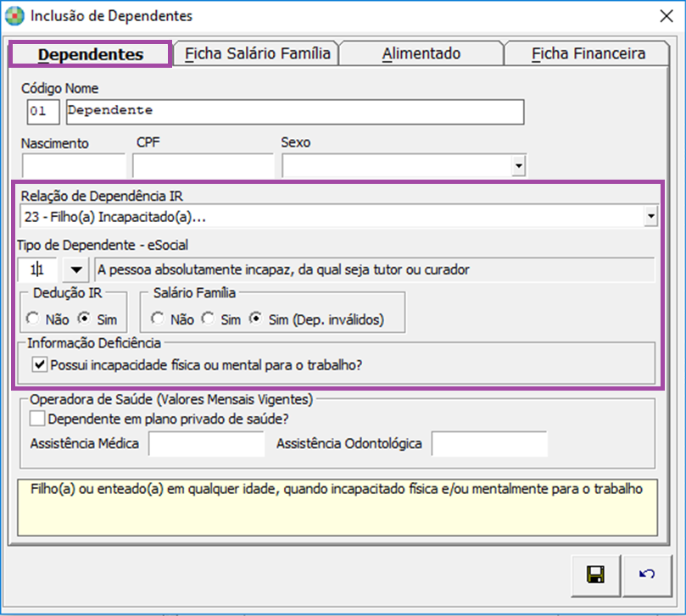Click the Tipo de Dependente code field
The width and height of the screenshot is (686, 616).
[x=37, y=269]
